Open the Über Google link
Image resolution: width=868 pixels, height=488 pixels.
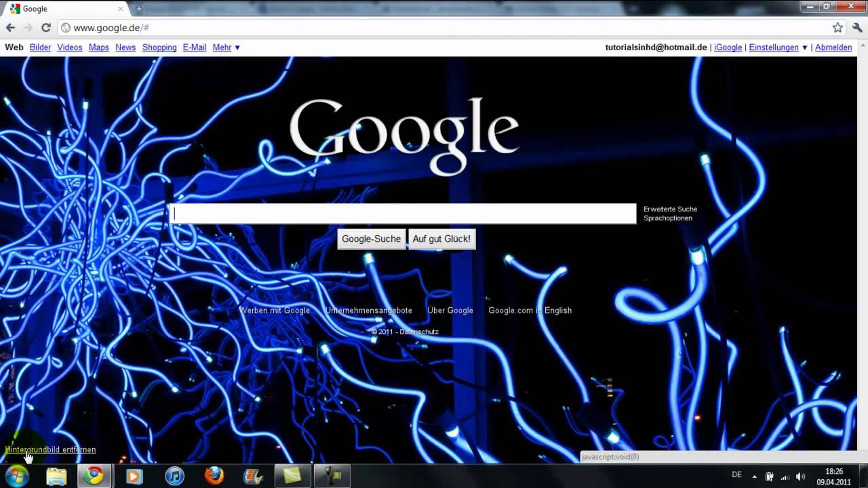[450, 310]
